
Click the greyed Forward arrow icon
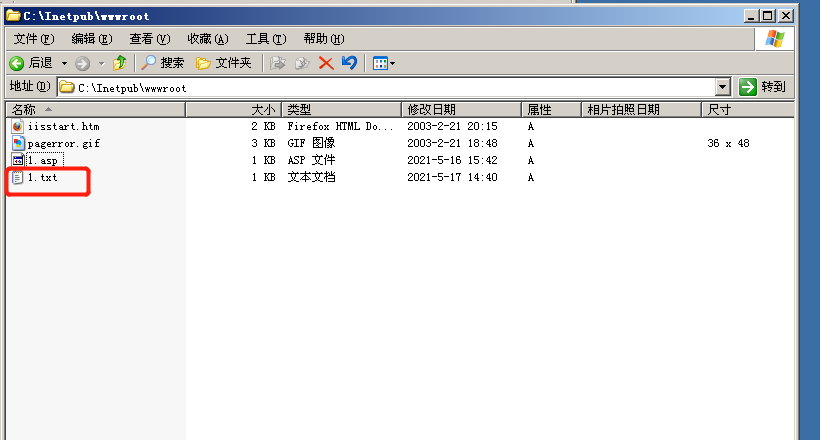(x=82, y=64)
